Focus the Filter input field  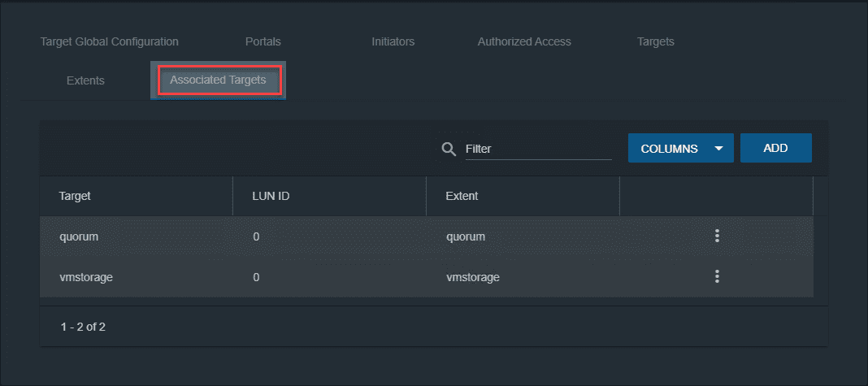coord(539,149)
